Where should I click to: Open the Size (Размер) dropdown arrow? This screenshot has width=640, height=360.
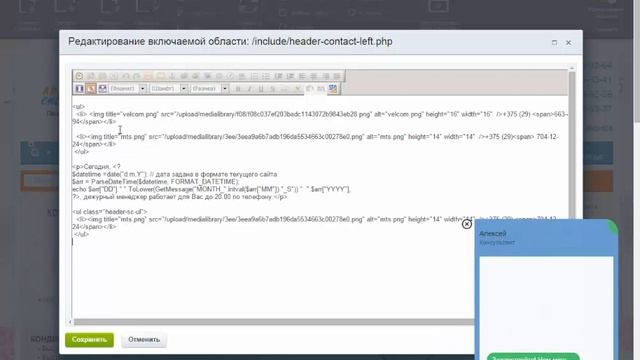225,89
